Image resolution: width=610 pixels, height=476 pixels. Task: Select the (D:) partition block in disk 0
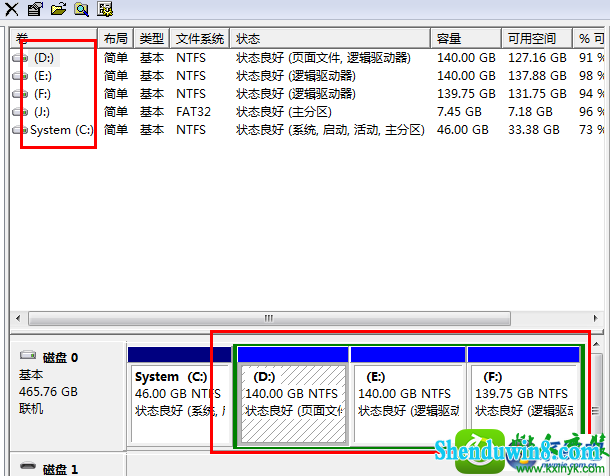pos(293,396)
